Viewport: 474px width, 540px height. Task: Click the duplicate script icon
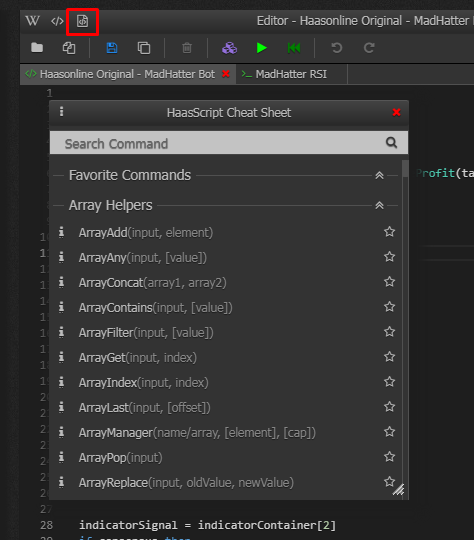click(x=144, y=48)
